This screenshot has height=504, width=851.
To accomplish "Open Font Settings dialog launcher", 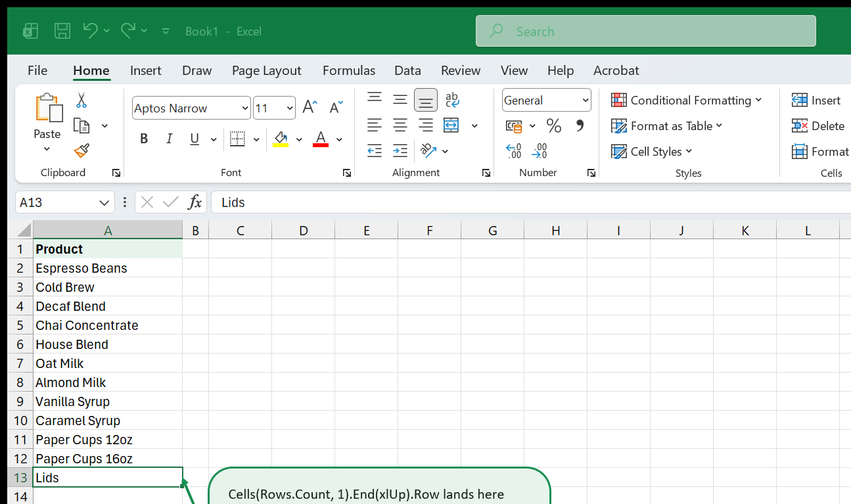I will point(346,173).
